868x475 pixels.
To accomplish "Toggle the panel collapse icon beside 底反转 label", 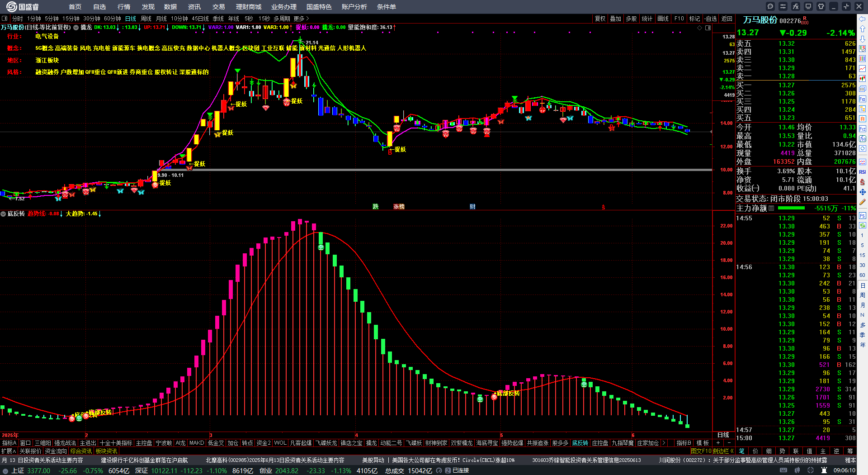I will pyautogui.click(x=3, y=214).
